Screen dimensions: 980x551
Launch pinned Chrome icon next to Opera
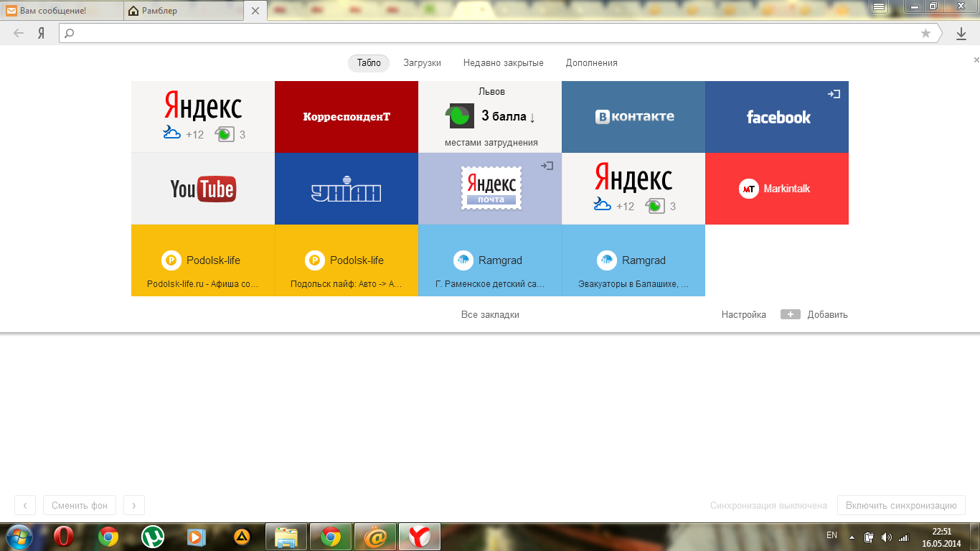[x=108, y=537]
